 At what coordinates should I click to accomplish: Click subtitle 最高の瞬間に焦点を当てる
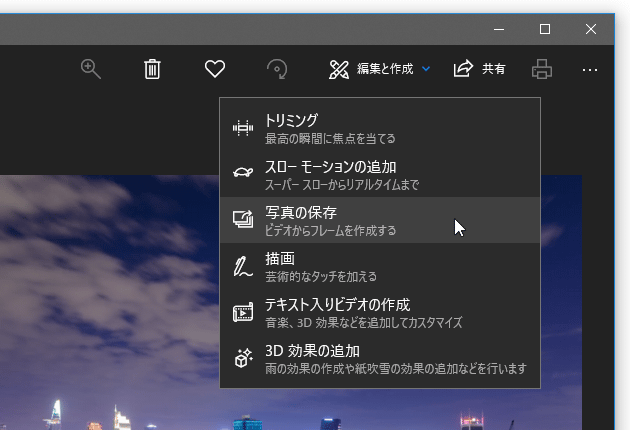point(330,139)
